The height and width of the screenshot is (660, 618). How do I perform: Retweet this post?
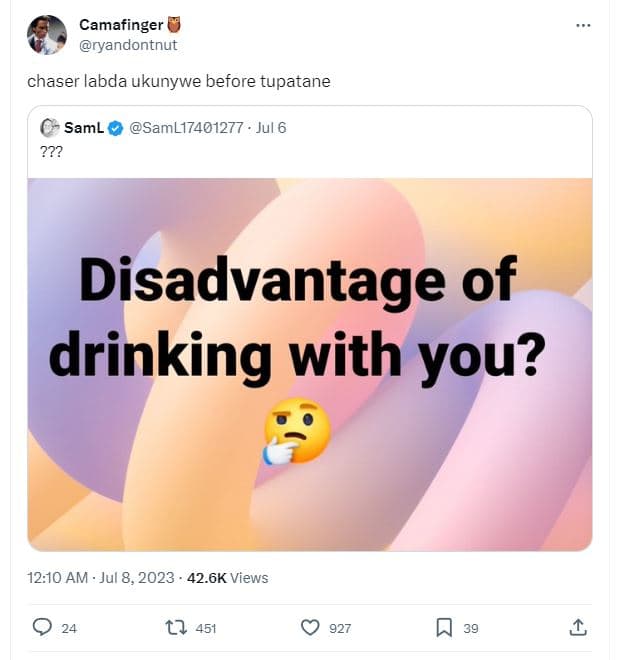click(175, 627)
